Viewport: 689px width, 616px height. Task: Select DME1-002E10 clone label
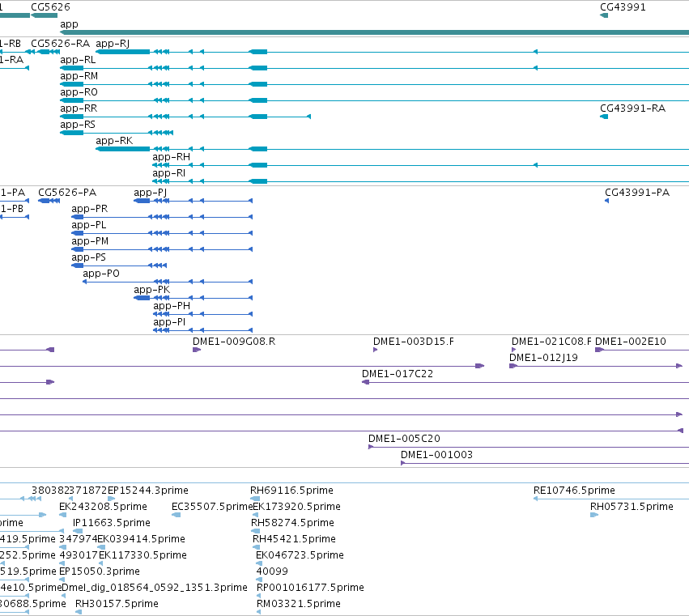pyautogui.click(x=631, y=342)
